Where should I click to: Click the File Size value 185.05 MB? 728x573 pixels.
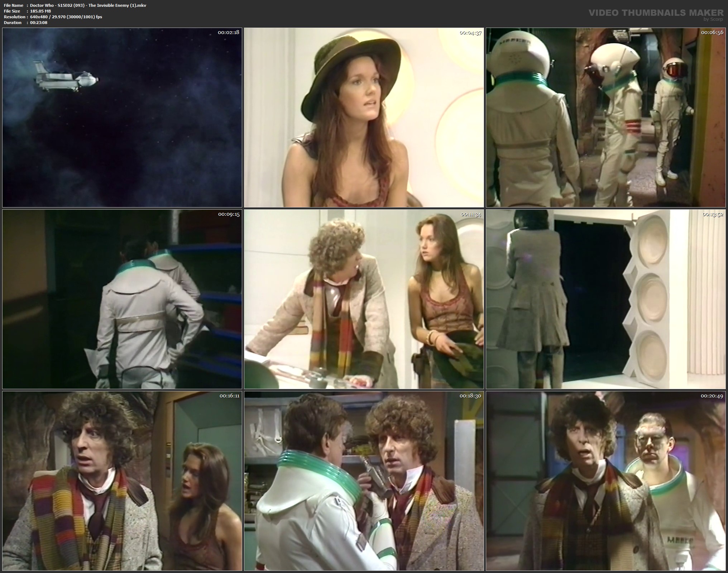[x=40, y=11]
